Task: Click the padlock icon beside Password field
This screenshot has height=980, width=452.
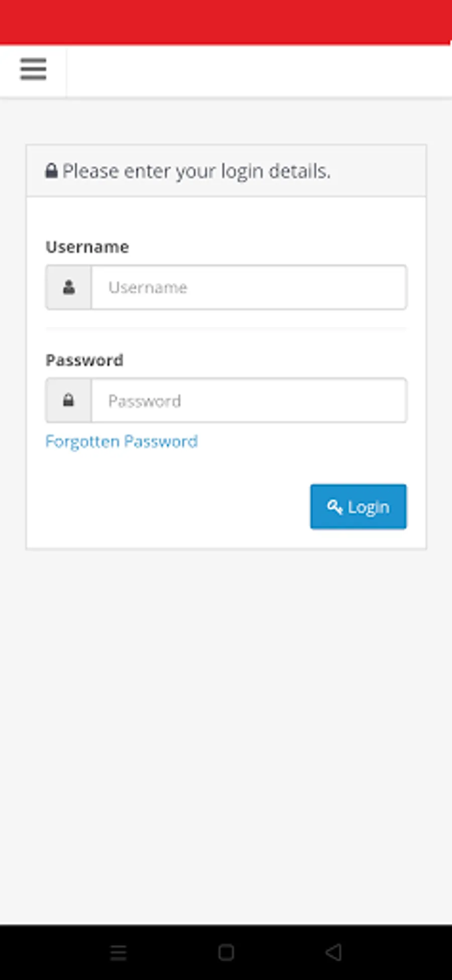Action: coord(69,400)
